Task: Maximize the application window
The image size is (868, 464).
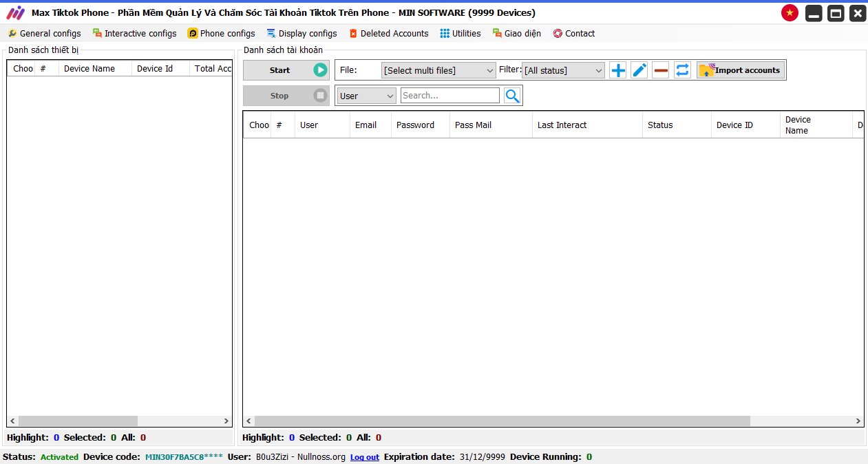Action: pyautogui.click(x=836, y=13)
